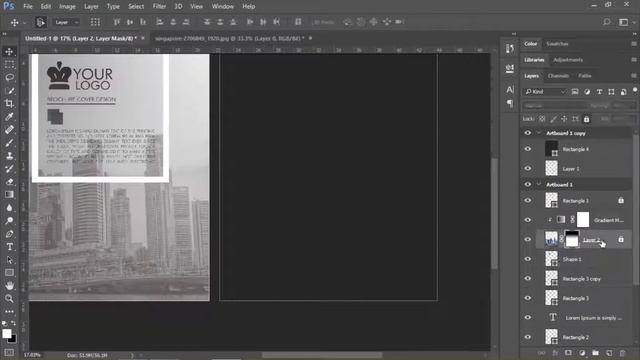The height and width of the screenshot is (360, 640).
Task: Toggle visibility of Rectangle 1 layer
Action: point(528,200)
